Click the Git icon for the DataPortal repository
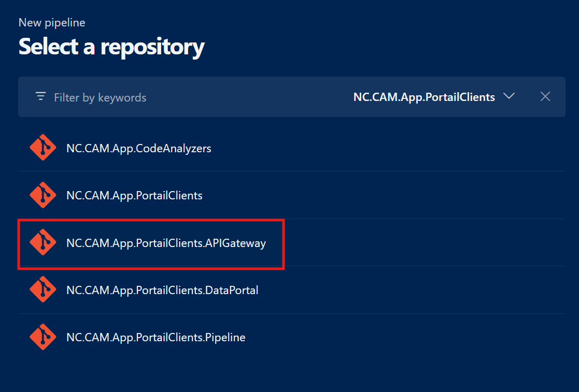The height and width of the screenshot is (392, 579). pos(43,290)
